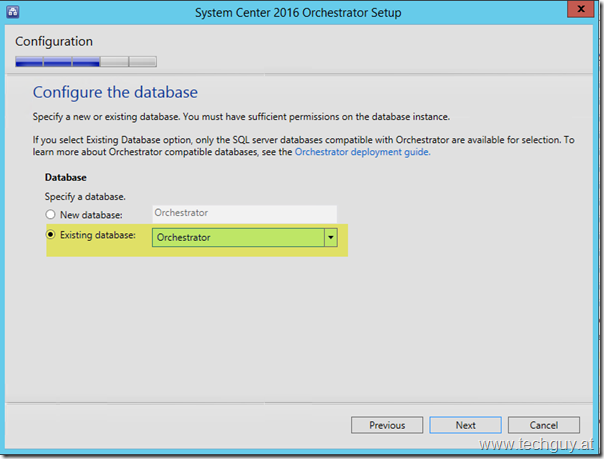The image size is (604, 459).
Task: Open the Orchestrator deployment guide link
Action: (x=362, y=152)
